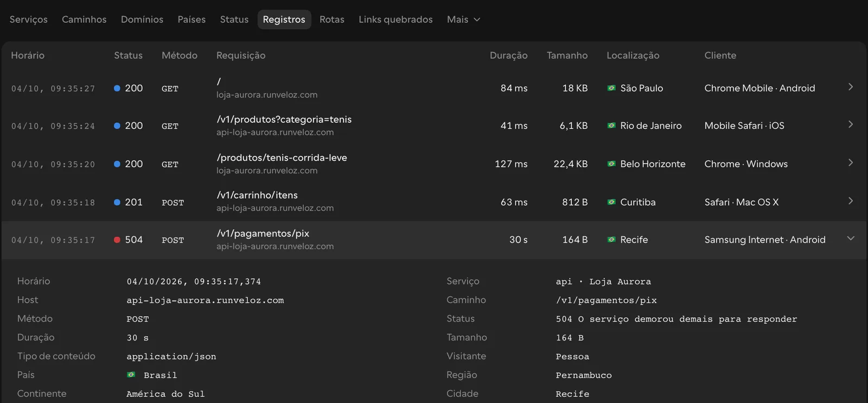Image resolution: width=868 pixels, height=403 pixels.
Task: Expand the Rio de Janeiro row chevron
Action: point(851,124)
